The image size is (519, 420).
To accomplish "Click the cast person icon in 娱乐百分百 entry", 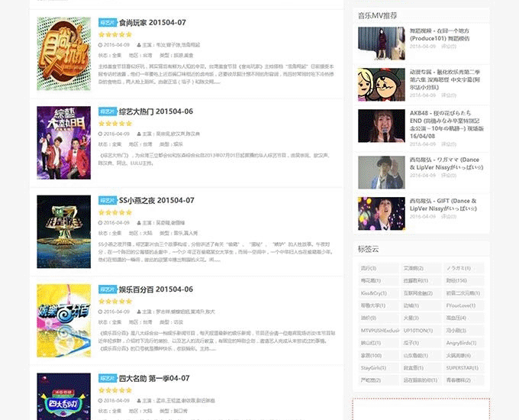I will [x=139, y=312].
